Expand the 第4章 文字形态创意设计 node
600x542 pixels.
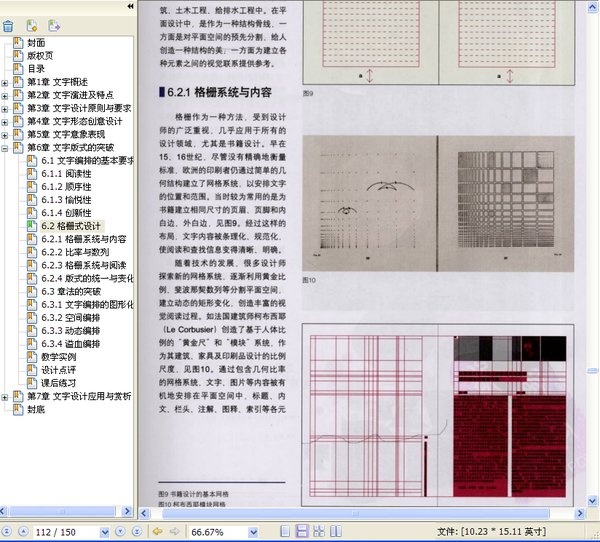coord(5,122)
